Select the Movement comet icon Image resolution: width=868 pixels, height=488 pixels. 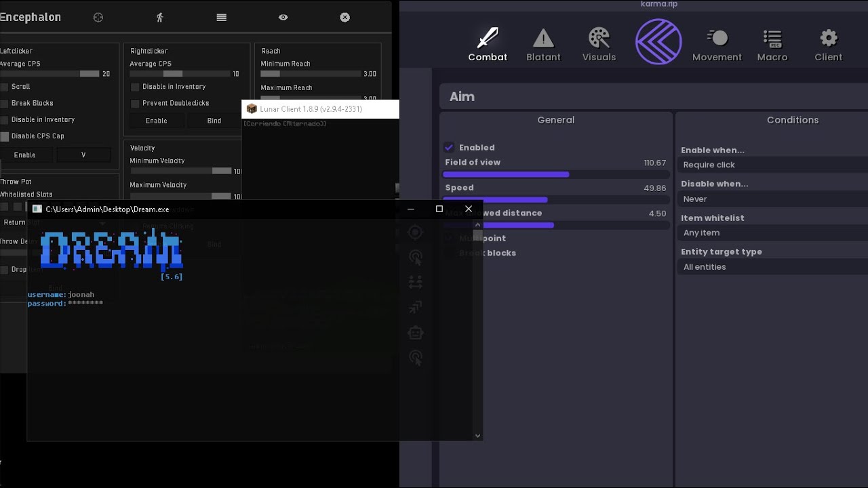tap(717, 38)
